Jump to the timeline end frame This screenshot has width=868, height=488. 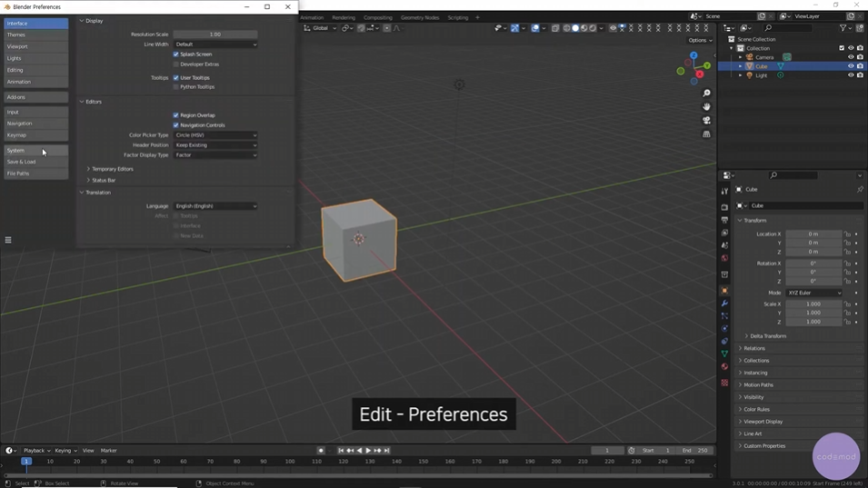pyautogui.click(x=387, y=451)
